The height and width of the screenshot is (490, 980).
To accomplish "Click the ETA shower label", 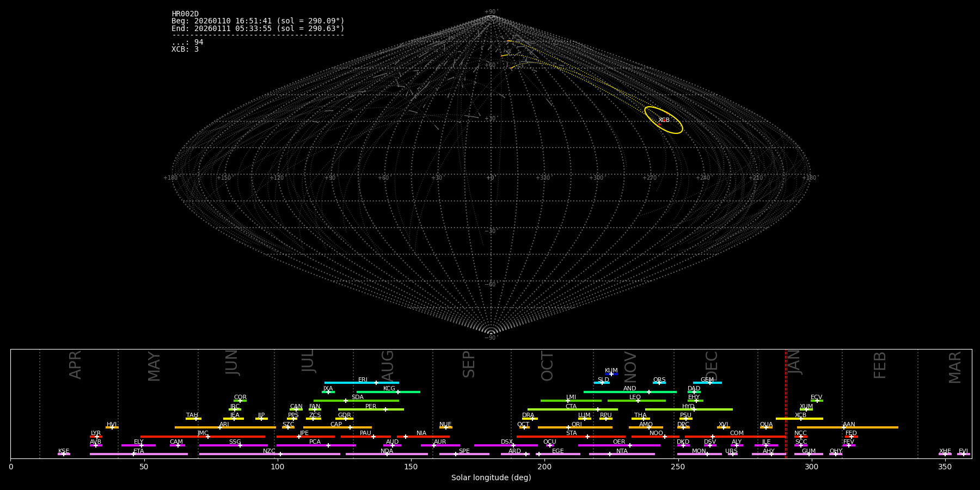I will [x=139, y=451].
